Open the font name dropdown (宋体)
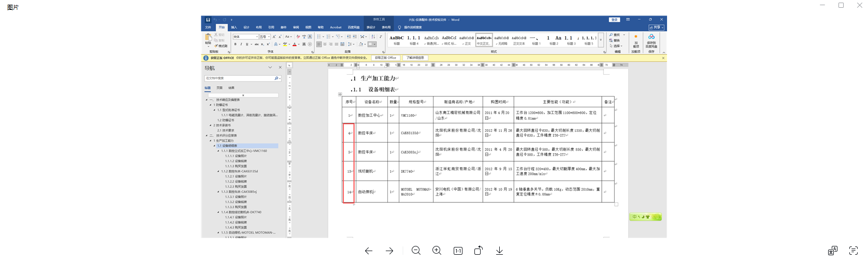This screenshot has height=262, width=868. [257, 37]
